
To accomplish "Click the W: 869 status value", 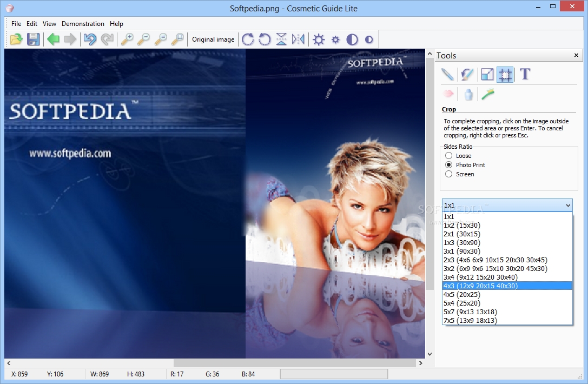I will click(x=100, y=374).
